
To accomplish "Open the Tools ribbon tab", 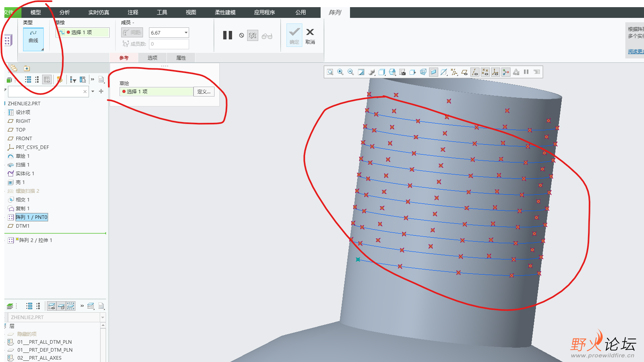I will click(162, 12).
